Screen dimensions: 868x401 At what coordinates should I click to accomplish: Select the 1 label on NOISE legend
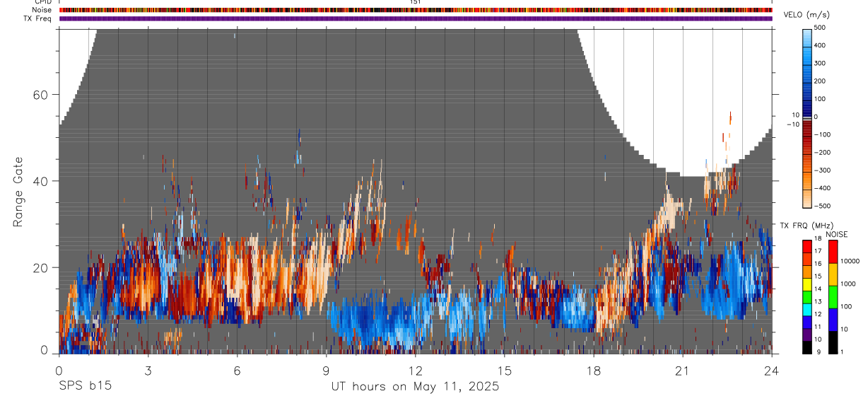[842, 352]
